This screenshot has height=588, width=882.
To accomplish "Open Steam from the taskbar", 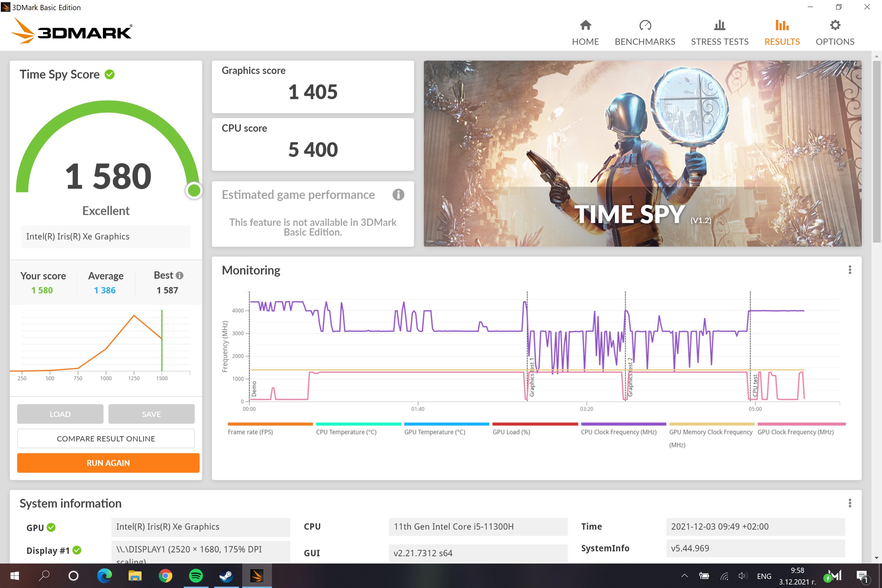I will pos(226,576).
